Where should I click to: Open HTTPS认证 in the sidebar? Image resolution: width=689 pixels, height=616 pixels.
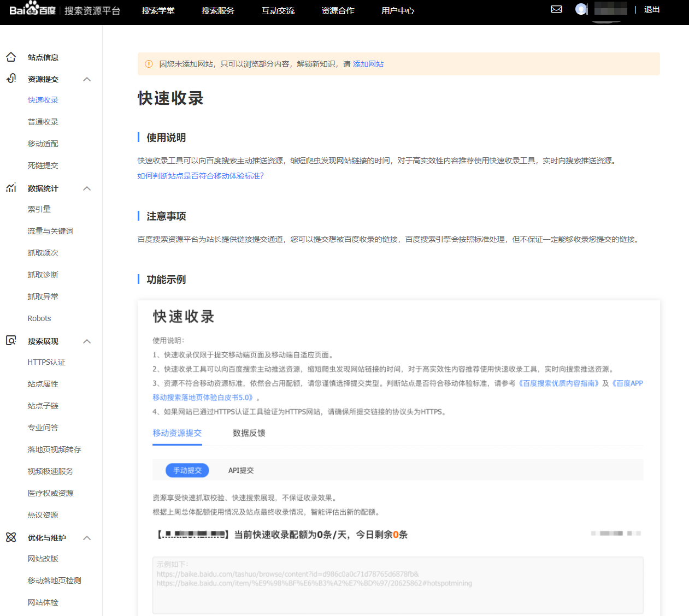tap(47, 362)
